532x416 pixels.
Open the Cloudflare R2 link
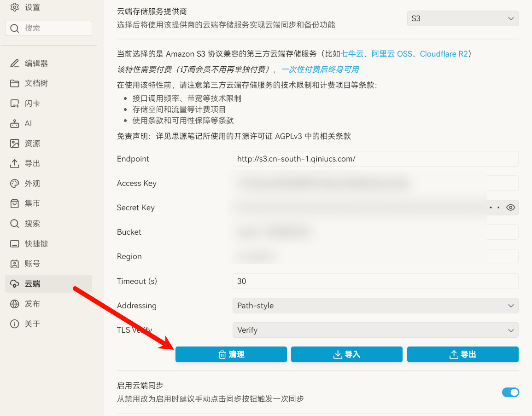(444, 54)
